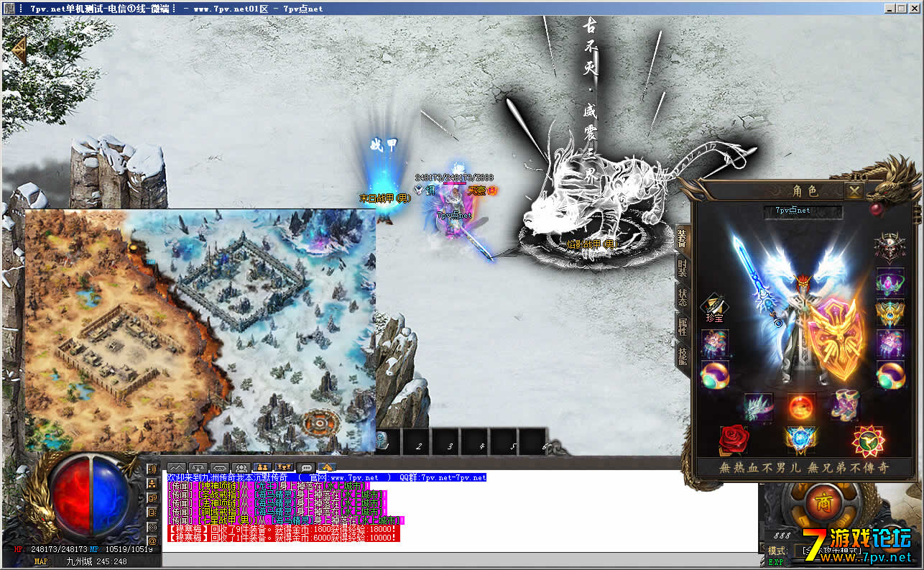Click the broadcast signal icon beside orb
The width and height of the screenshot is (924, 570).
pyautogui.click(x=152, y=526)
